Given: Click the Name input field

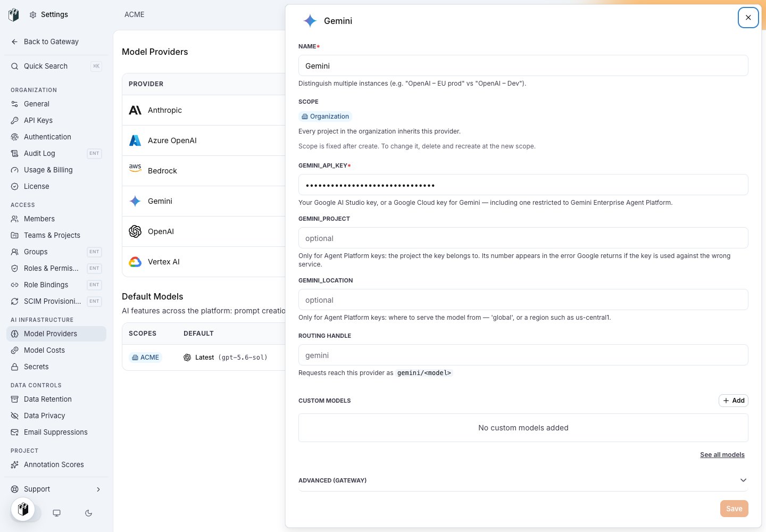Looking at the screenshot, I should [523, 66].
